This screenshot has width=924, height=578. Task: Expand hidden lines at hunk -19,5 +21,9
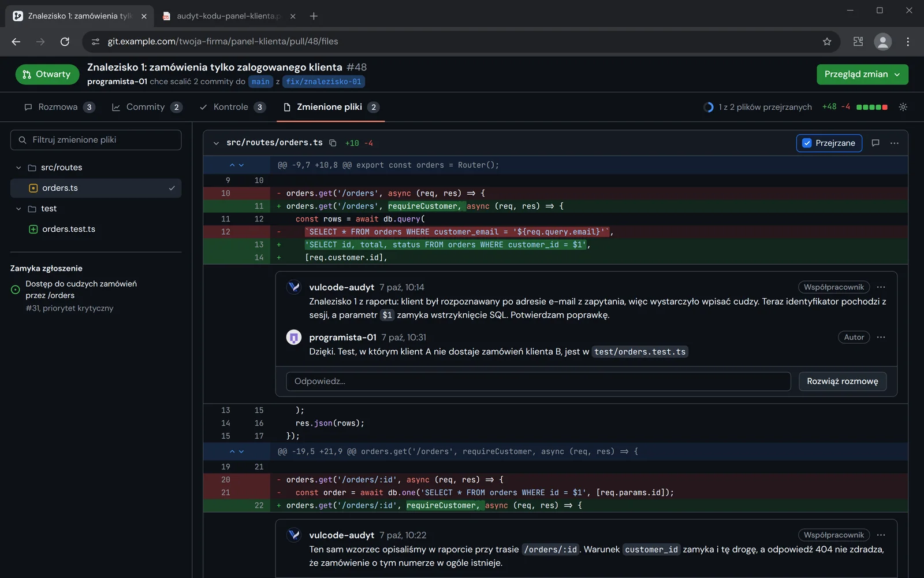[x=237, y=451]
